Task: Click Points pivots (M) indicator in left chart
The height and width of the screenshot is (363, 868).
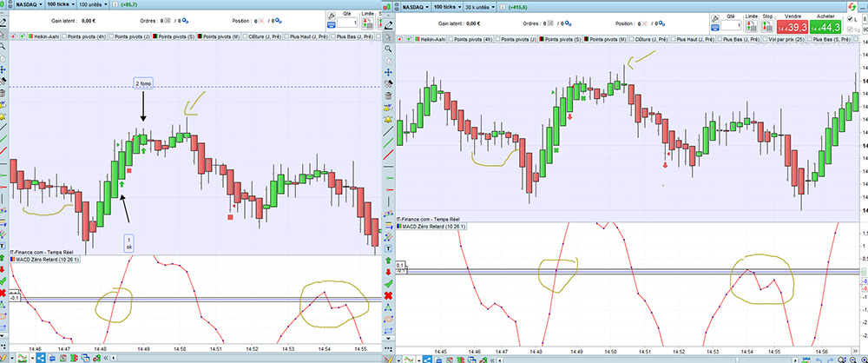Action: pos(218,36)
